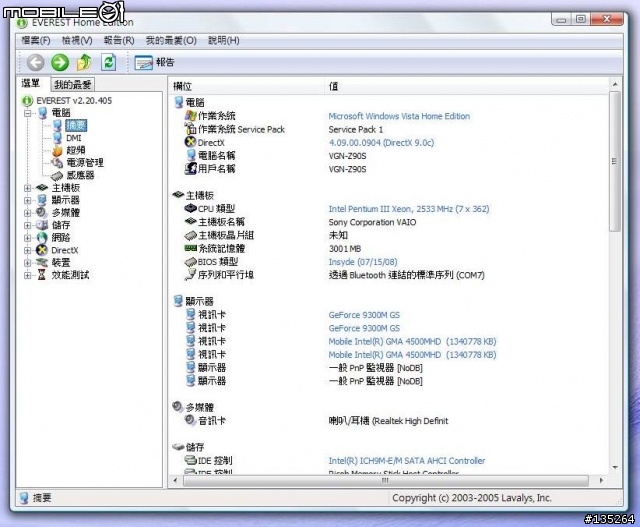The height and width of the screenshot is (527, 640).
Task: Click the 多媒體 section header in list
Action: (x=200, y=407)
